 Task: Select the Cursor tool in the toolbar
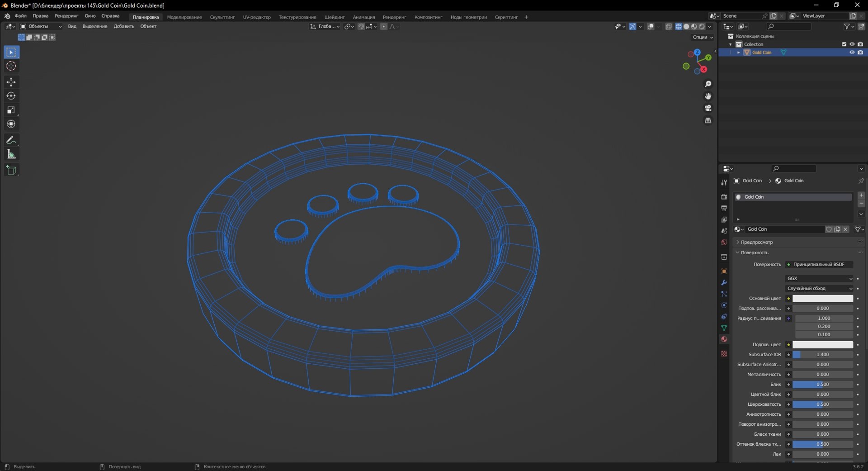click(x=11, y=66)
